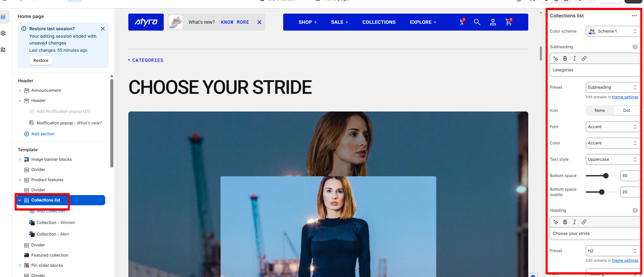Open the Color Accent dropdown
Viewport: 644px width, 277px height.
(613, 143)
